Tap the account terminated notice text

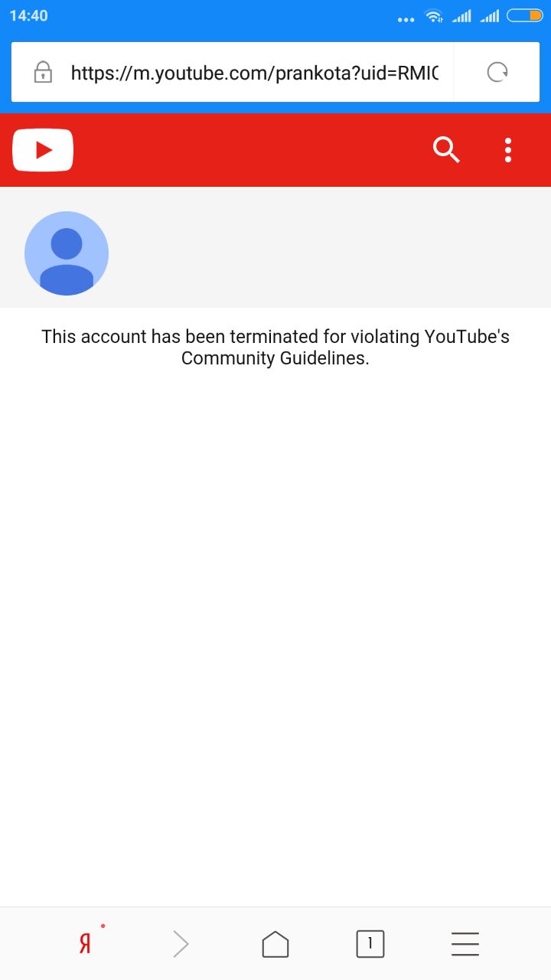click(x=275, y=347)
